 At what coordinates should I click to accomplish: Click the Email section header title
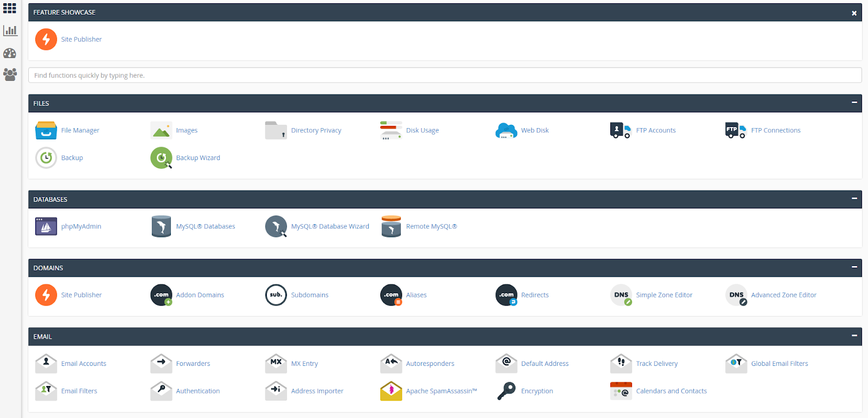[43, 337]
